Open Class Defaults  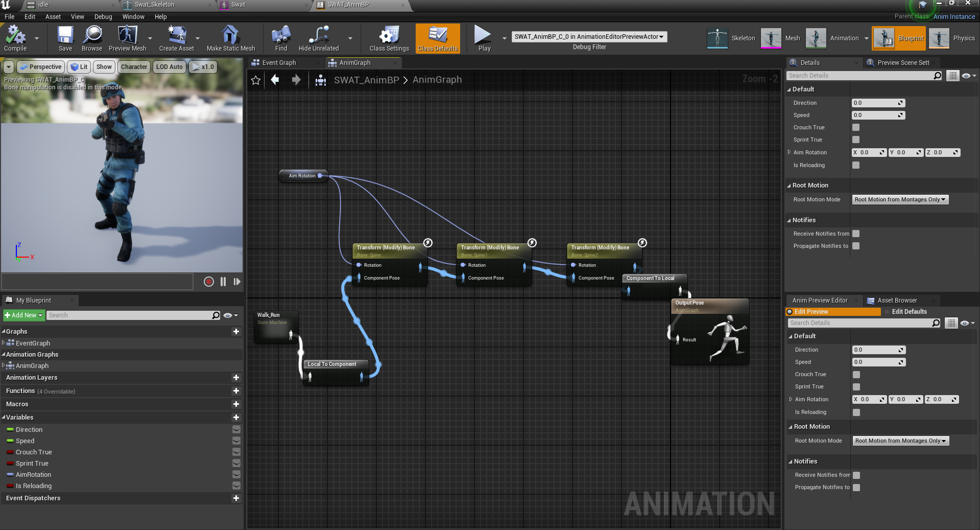click(438, 38)
